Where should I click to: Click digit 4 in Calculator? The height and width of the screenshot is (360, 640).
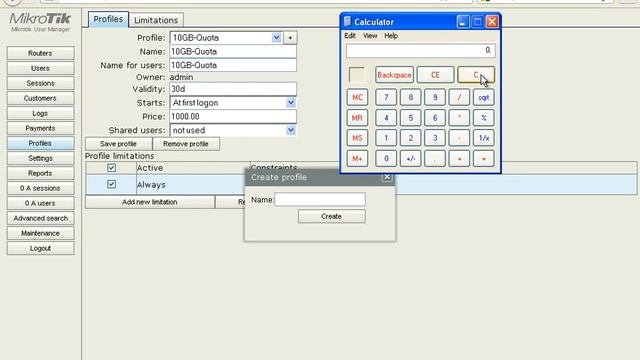coord(386,118)
